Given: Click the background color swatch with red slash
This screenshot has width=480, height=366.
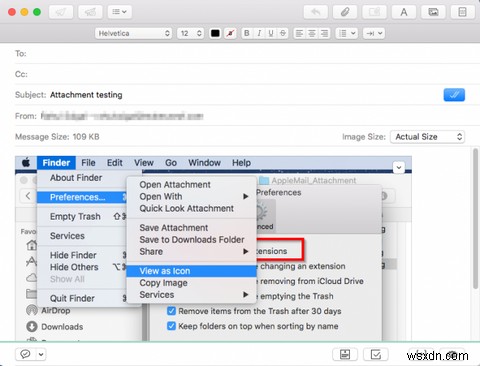Looking at the screenshot, I should pyautogui.click(x=230, y=33).
